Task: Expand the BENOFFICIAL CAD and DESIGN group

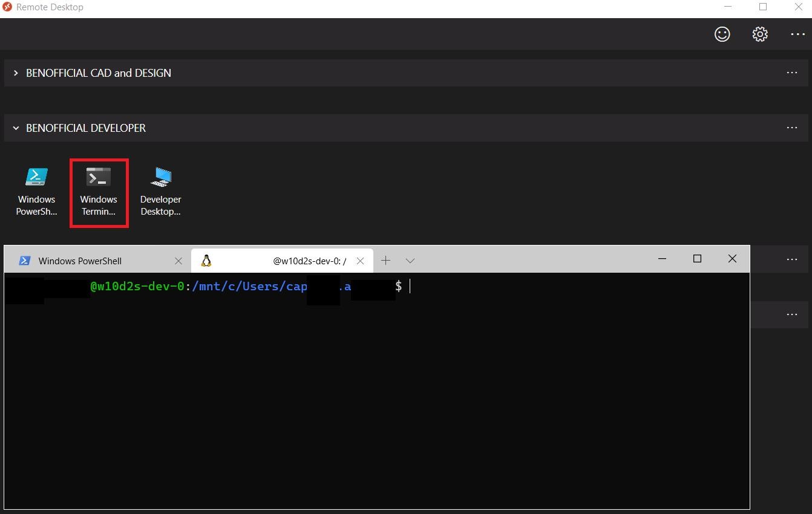Action: 16,73
